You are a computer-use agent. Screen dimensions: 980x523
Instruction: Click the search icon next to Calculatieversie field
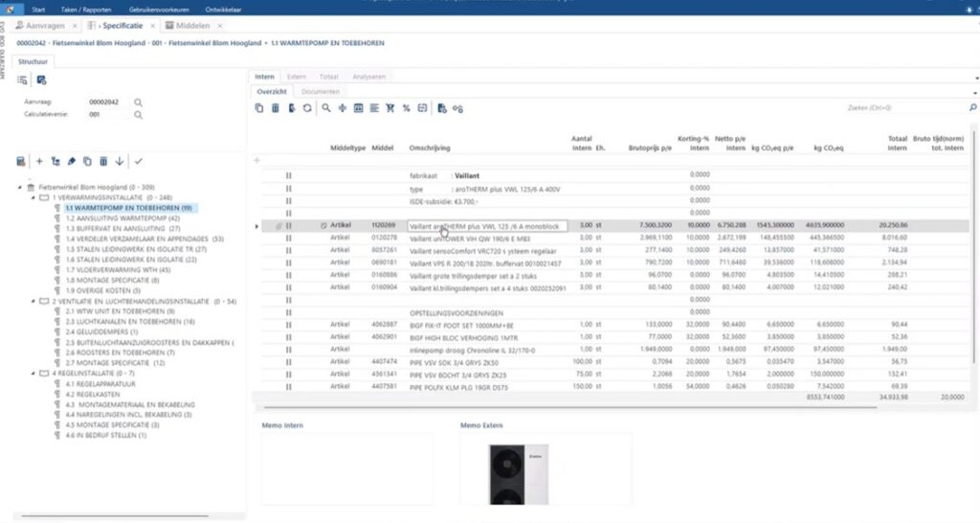point(138,115)
